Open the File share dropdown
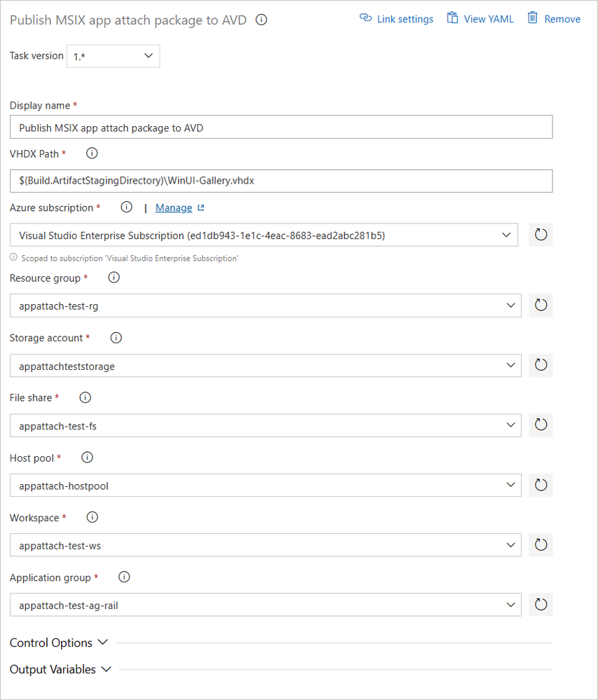 (265, 425)
